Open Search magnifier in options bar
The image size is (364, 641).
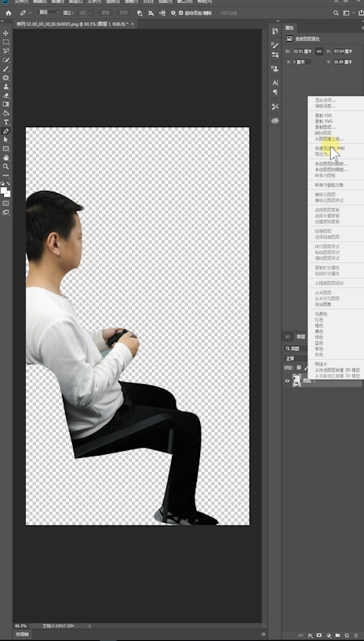point(336,13)
